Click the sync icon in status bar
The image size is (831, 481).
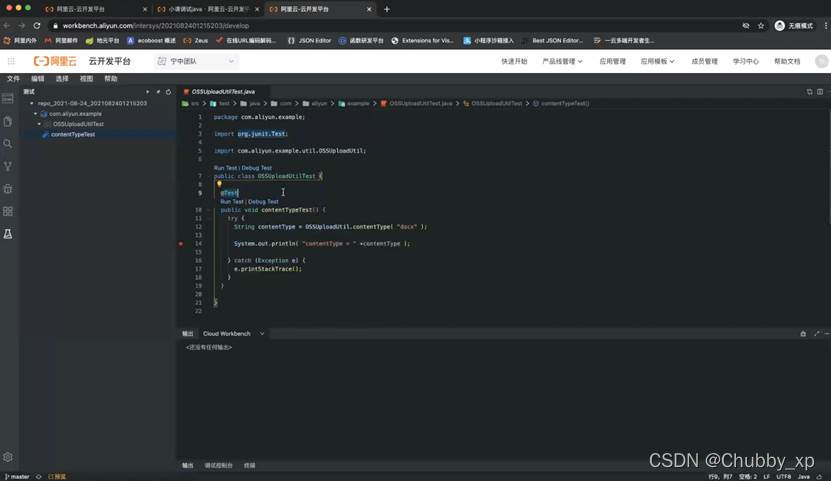(38, 477)
